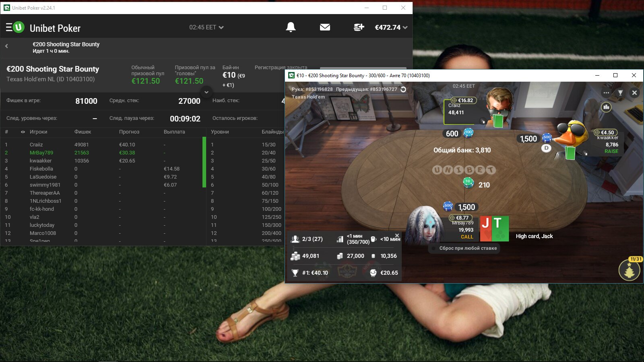The width and height of the screenshot is (644, 362).
Task: Click MrBay789's €8.77 bounty badge
Action: coord(460,218)
